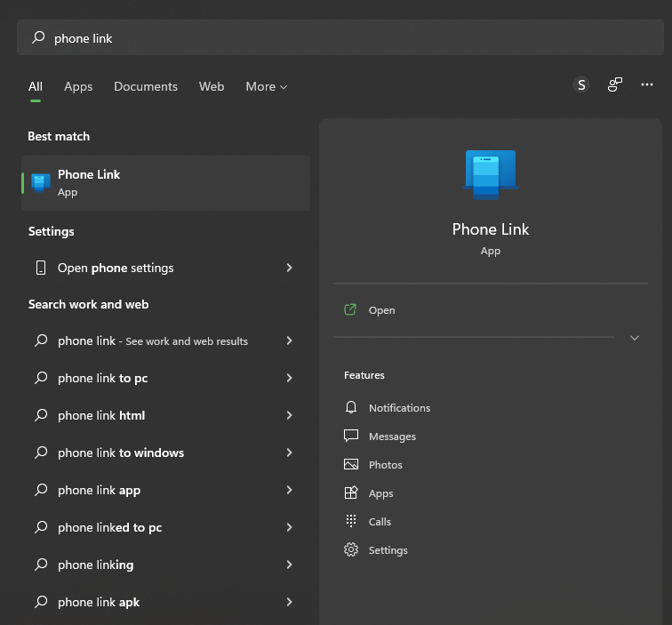Expand arrow for phone link app

[x=289, y=490]
